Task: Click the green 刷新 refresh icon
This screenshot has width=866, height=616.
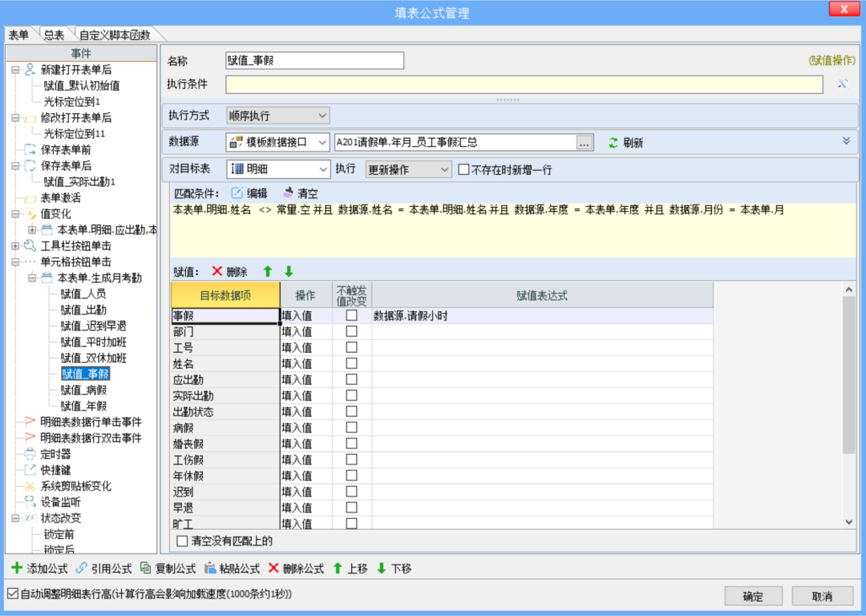Action: pyautogui.click(x=613, y=143)
